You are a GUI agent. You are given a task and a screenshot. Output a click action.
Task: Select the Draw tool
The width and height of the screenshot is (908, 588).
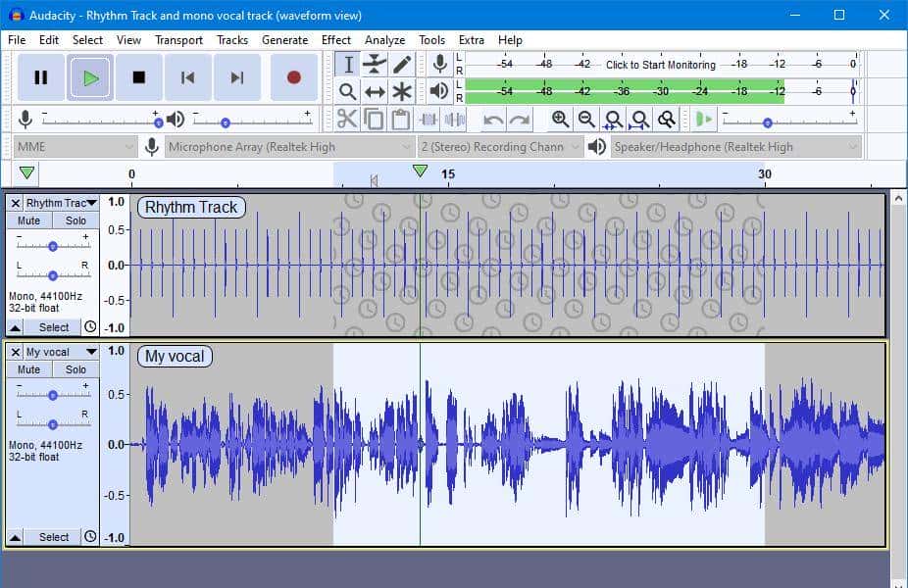click(402, 63)
